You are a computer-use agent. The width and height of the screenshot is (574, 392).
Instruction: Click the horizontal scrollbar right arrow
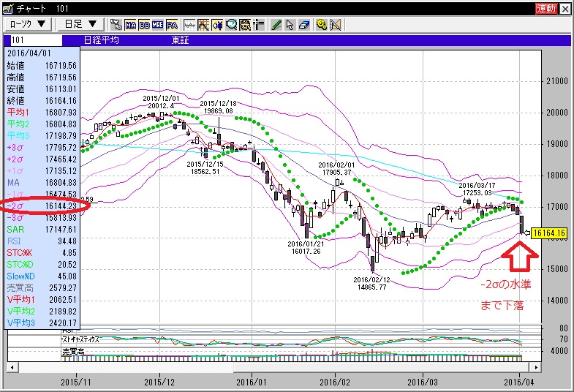pos(536,367)
